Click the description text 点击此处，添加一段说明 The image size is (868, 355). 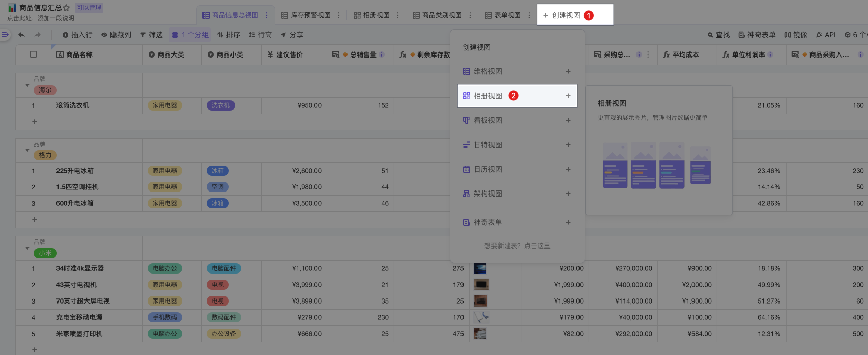tap(41, 18)
